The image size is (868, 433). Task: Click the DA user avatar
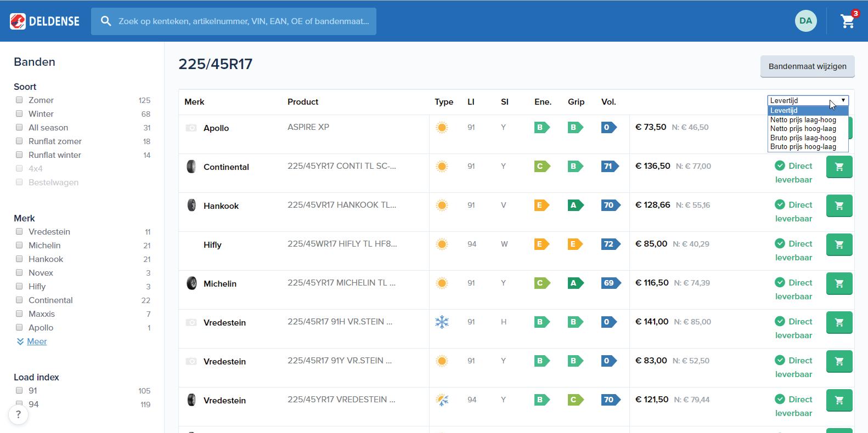tap(805, 21)
